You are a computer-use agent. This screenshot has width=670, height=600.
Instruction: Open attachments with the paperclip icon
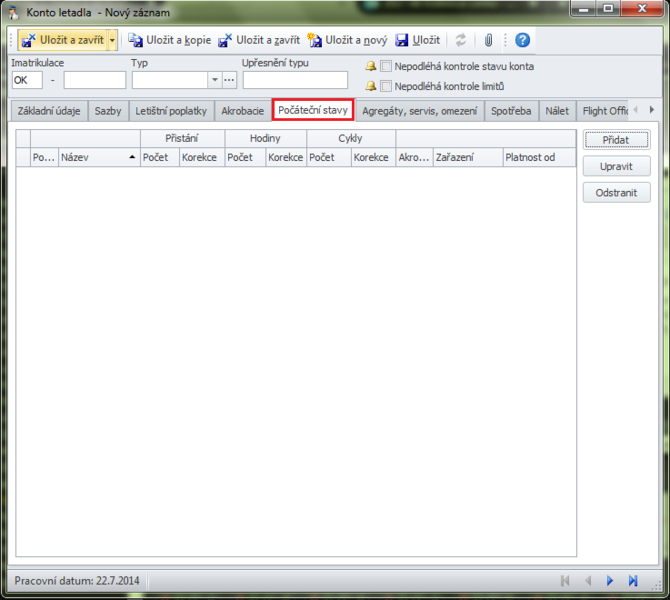click(x=488, y=40)
